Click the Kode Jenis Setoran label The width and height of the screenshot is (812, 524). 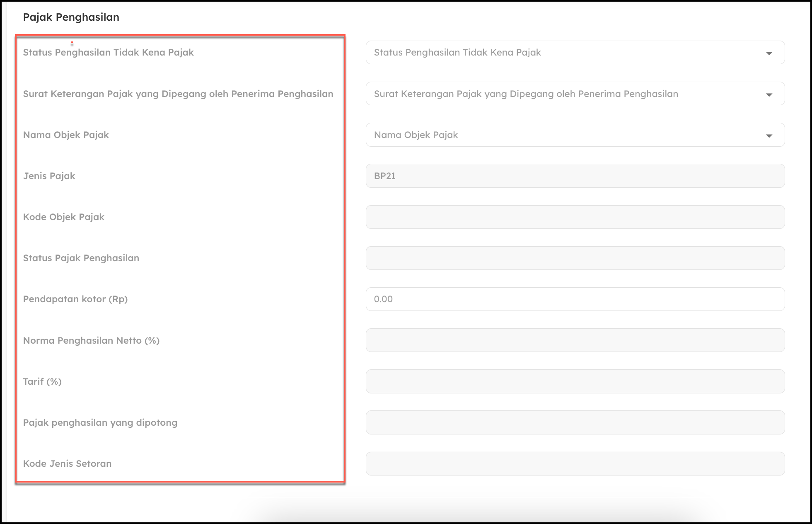67,463
